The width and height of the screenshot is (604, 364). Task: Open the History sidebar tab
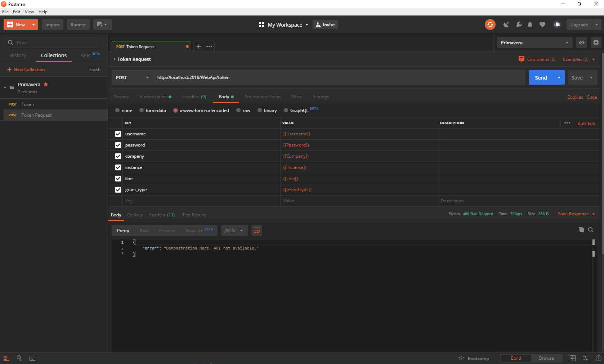click(18, 55)
